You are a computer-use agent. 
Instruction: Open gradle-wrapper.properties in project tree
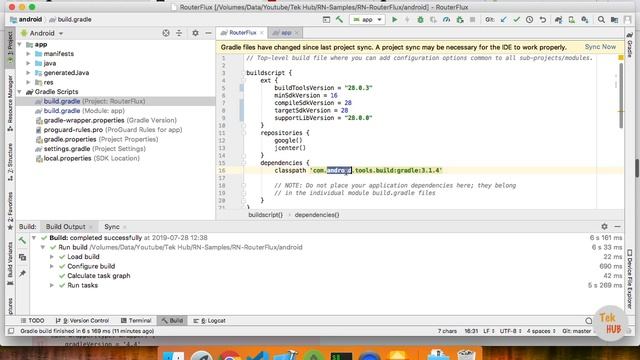click(106, 120)
